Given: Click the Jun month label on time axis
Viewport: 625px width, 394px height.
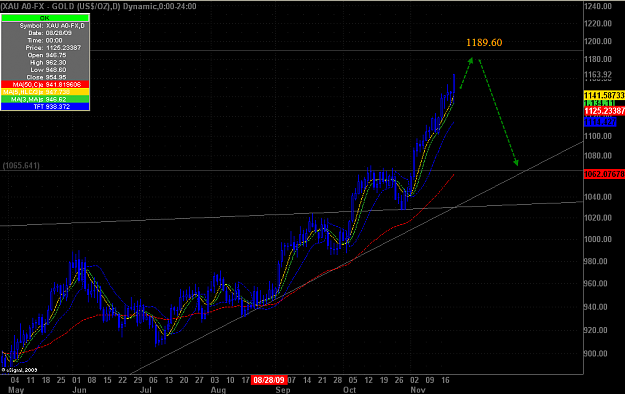Looking at the screenshot, I should point(79,390).
